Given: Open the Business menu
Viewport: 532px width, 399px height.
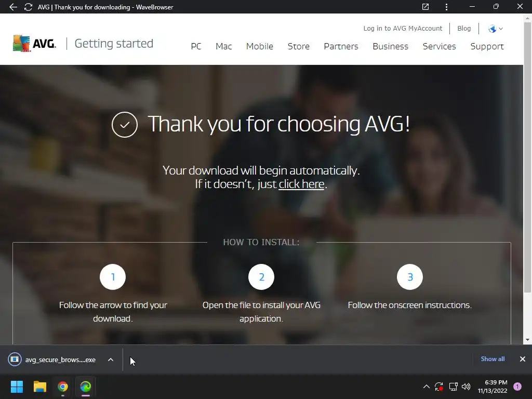Looking at the screenshot, I should pyautogui.click(x=390, y=46).
